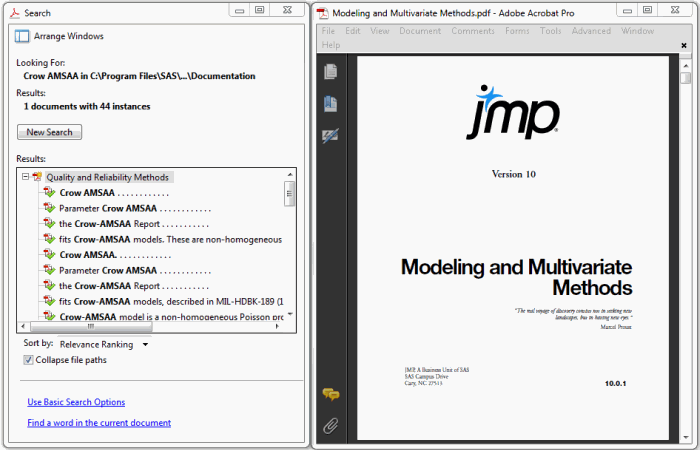
Task: Select the second 'Crow AMSAA.' result
Action: click(115, 255)
